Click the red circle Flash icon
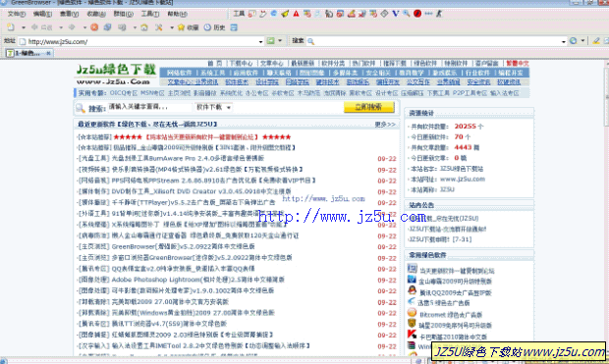Screen dimensions: 609x364 [x=417, y=14]
